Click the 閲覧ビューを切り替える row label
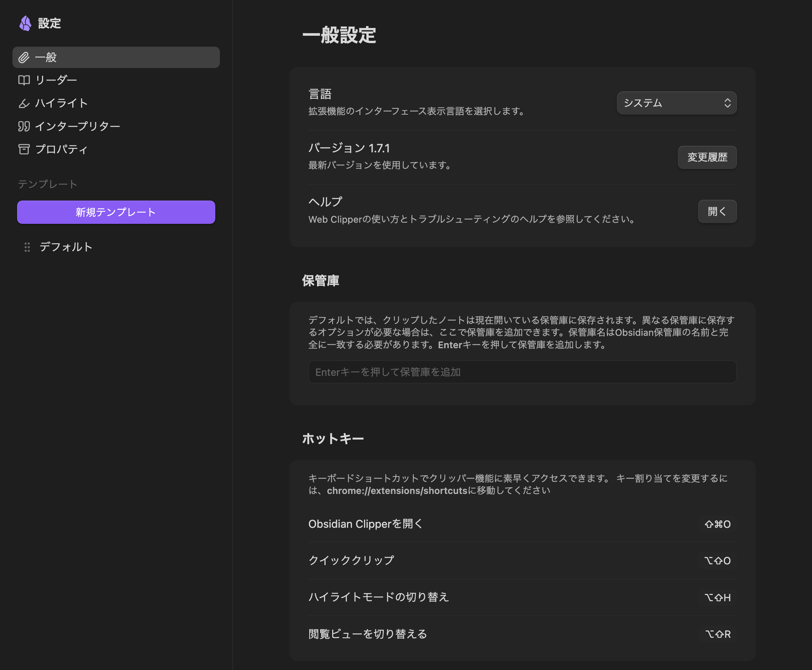The image size is (812, 670). [x=368, y=634]
